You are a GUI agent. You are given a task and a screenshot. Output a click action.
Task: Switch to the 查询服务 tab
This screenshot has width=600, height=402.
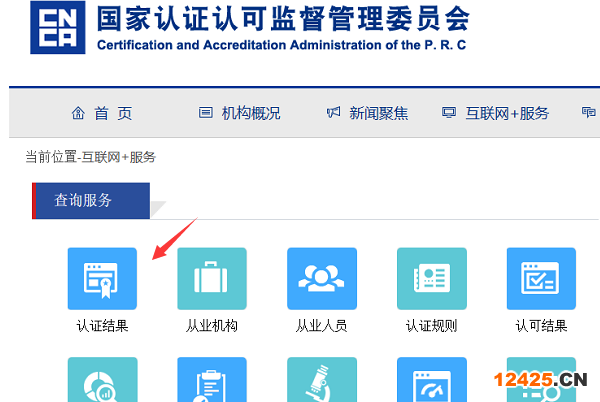(x=91, y=201)
